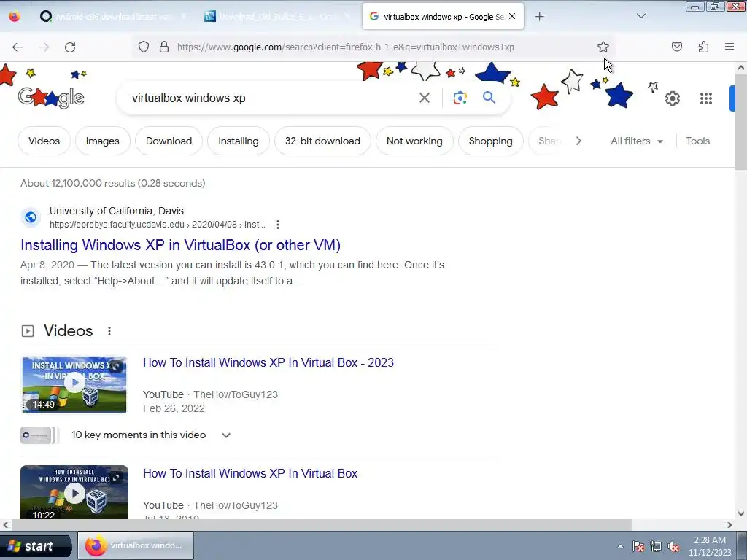This screenshot has height=560, width=747.
Task: Clear the search box with the X
Action: pyautogui.click(x=424, y=98)
